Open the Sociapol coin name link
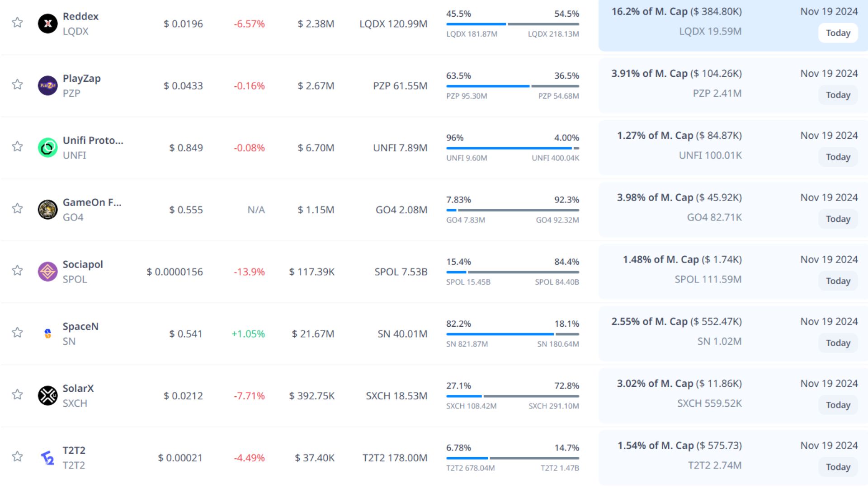 click(x=83, y=264)
